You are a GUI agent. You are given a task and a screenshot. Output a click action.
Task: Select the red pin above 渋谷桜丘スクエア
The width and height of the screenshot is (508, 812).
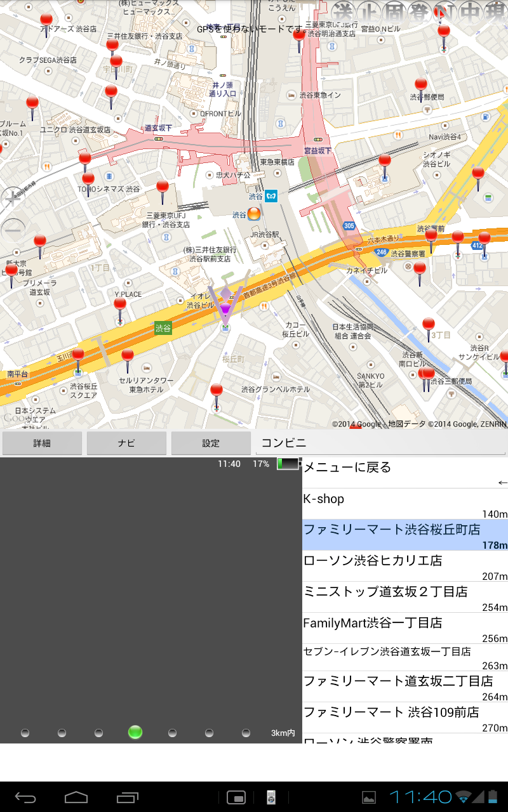point(78,360)
